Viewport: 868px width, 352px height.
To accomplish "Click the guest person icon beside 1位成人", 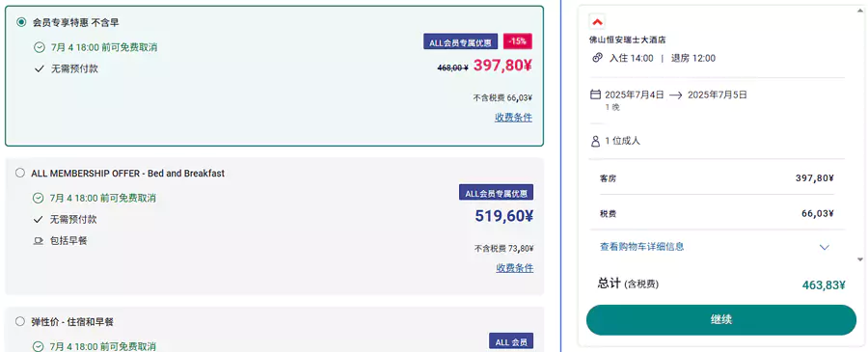I will 596,141.
